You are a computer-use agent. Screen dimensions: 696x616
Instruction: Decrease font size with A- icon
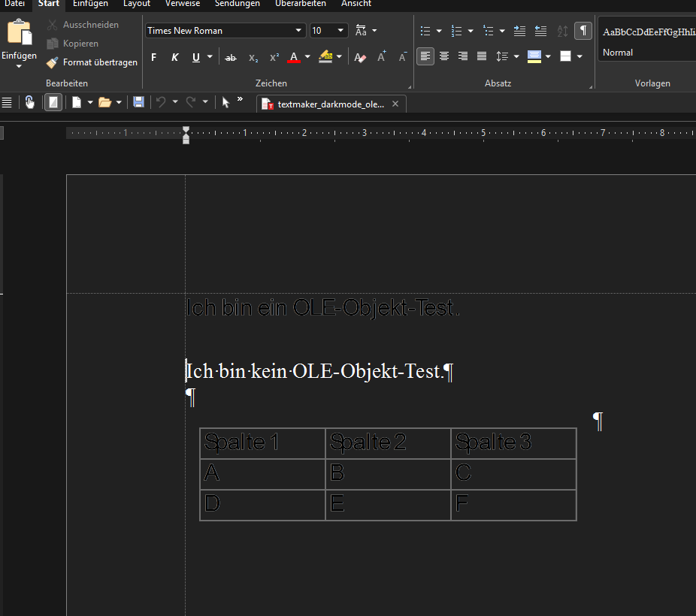pos(403,57)
